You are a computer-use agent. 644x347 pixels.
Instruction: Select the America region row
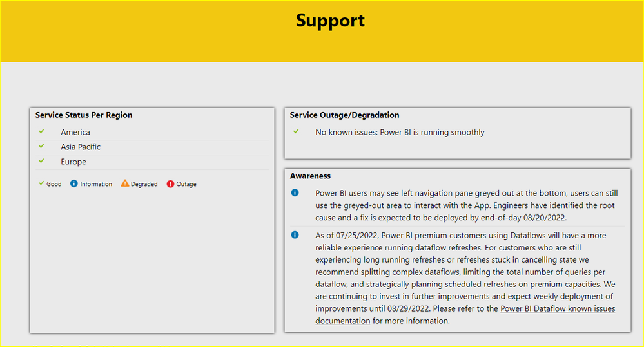152,133
